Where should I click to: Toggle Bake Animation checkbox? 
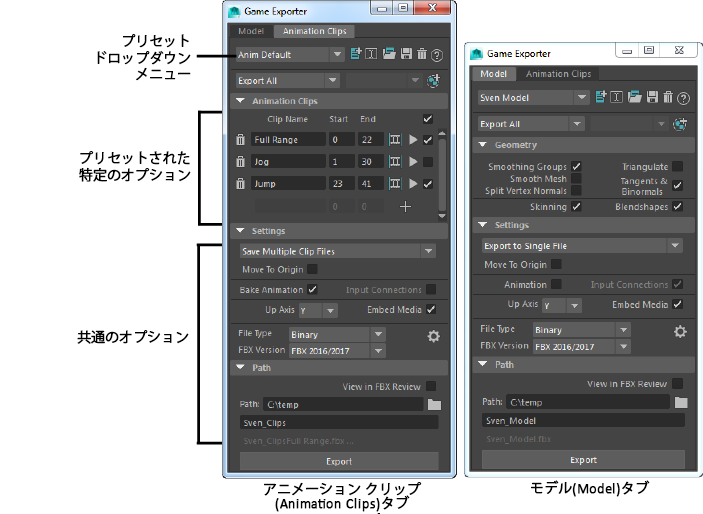point(312,289)
